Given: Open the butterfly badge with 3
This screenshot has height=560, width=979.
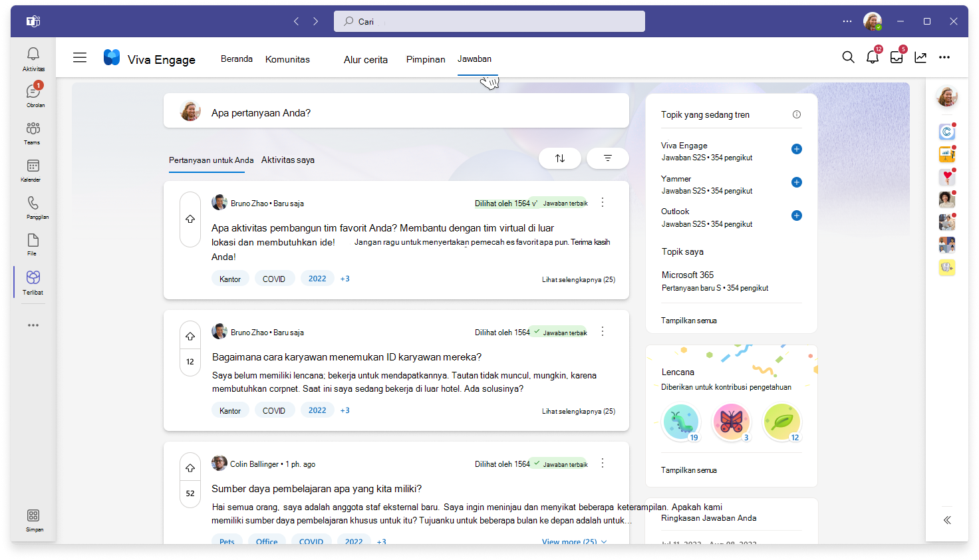Looking at the screenshot, I should click(732, 422).
